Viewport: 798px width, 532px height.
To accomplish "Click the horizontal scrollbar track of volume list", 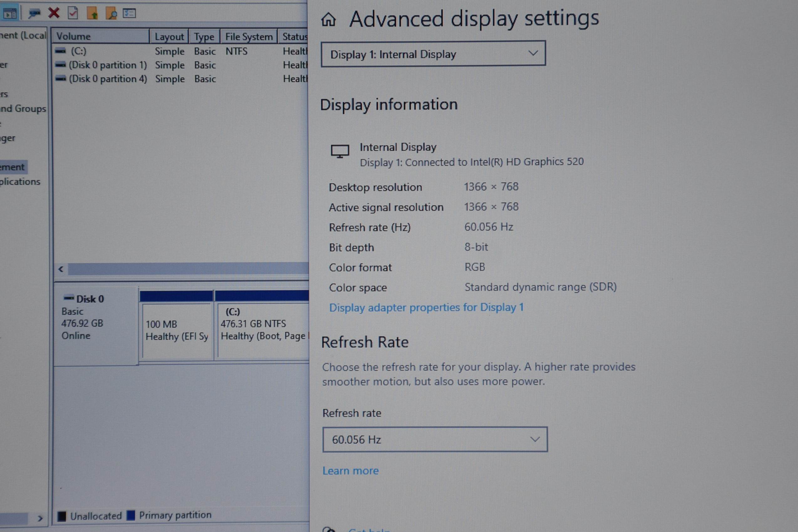I will coord(188,269).
